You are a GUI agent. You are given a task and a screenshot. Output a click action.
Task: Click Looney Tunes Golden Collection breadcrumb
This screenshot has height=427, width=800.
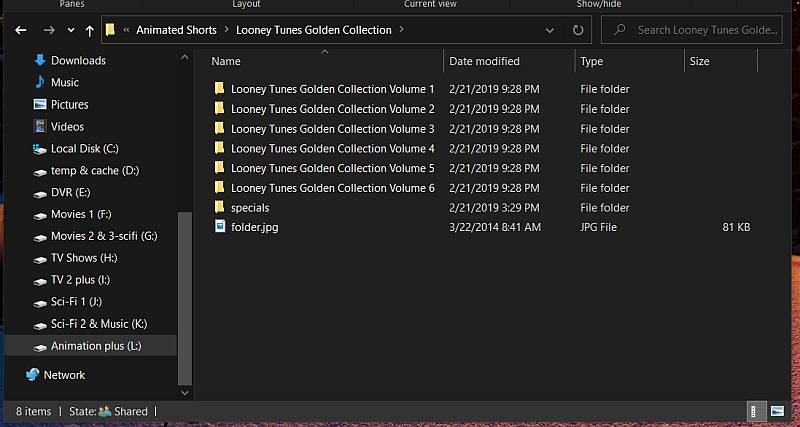pos(314,30)
